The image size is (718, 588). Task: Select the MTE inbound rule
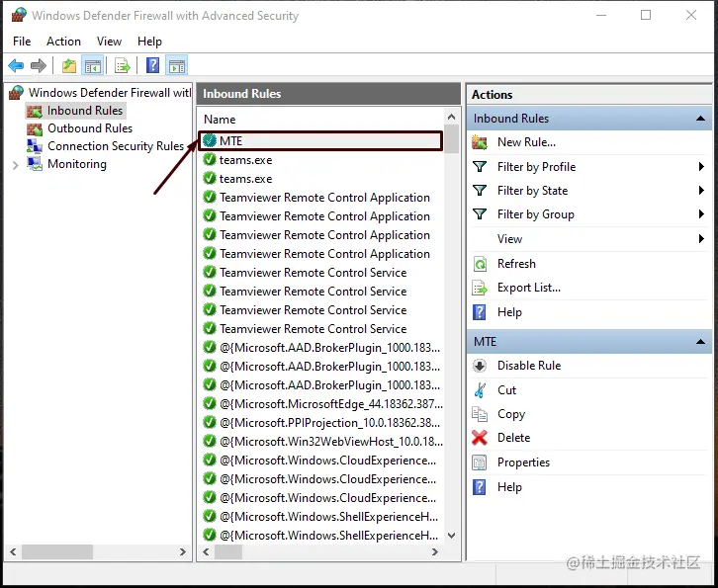pos(320,141)
